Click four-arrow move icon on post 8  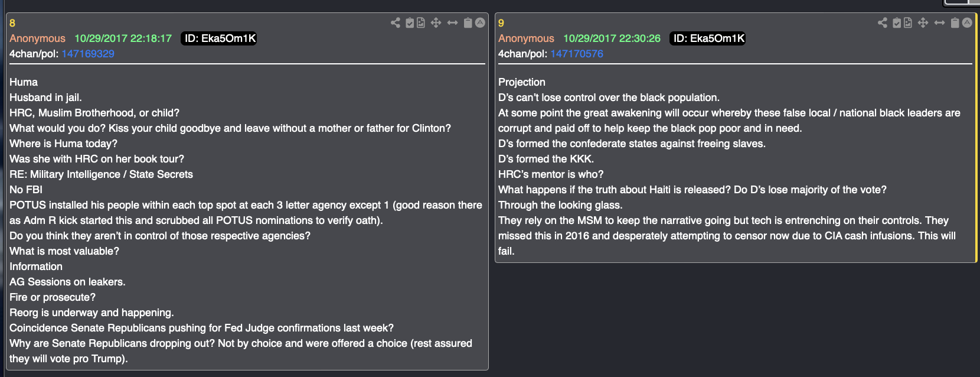436,23
